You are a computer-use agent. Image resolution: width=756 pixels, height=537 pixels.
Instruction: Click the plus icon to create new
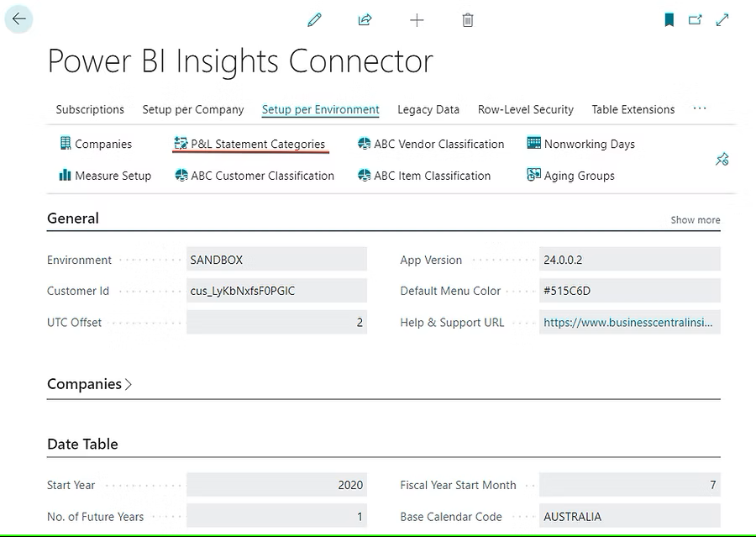[417, 20]
